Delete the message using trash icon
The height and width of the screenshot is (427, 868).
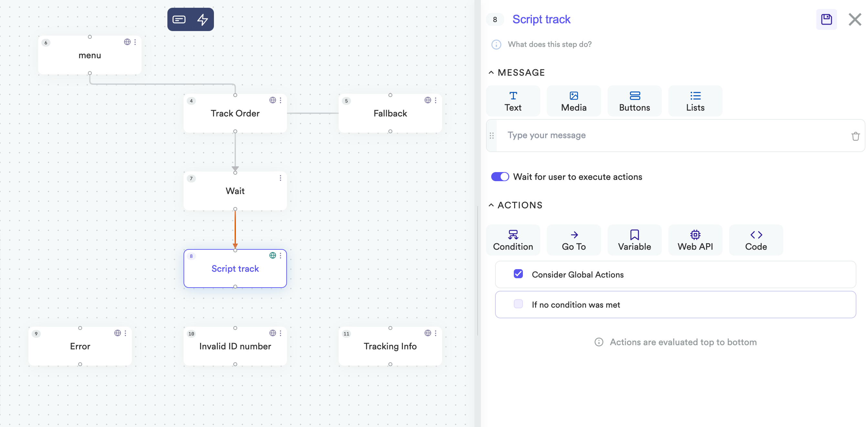(x=855, y=136)
